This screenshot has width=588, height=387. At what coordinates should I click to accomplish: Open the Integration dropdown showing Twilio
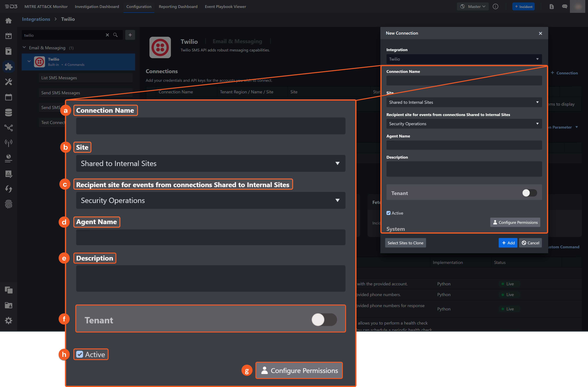point(464,59)
